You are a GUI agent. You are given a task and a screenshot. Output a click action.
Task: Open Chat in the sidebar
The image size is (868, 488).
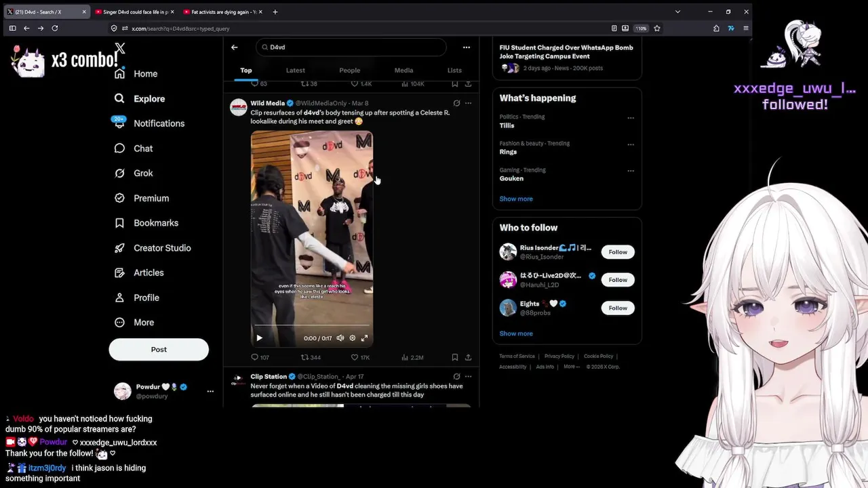[134, 148]
